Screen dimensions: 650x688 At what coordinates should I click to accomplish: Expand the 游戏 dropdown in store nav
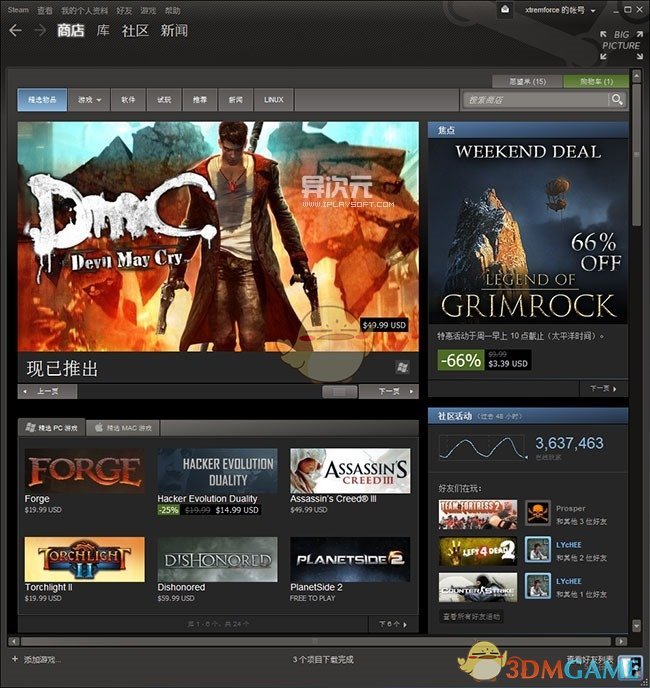pyautogui.click(x=91, y=100)
